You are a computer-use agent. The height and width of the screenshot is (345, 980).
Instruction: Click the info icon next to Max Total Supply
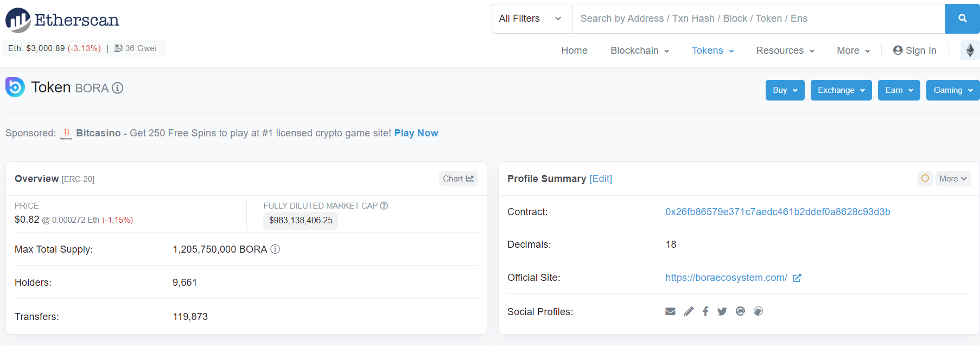[275, 249]
